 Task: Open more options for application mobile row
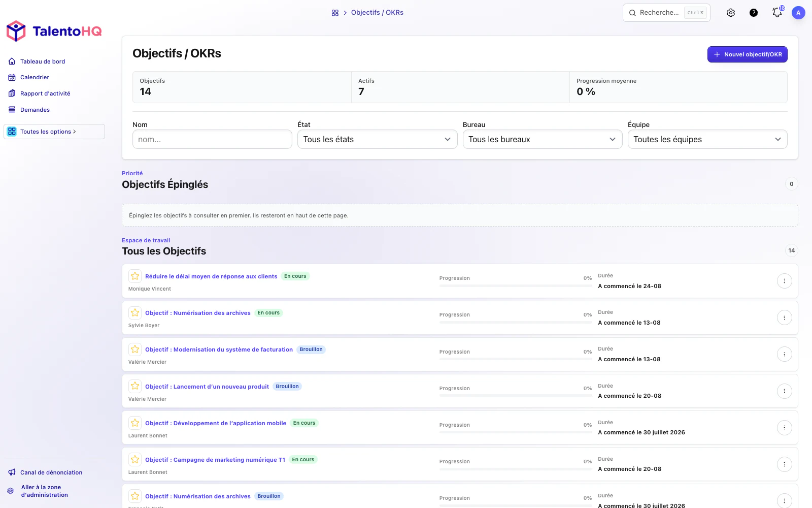click(x=784, y=427)
